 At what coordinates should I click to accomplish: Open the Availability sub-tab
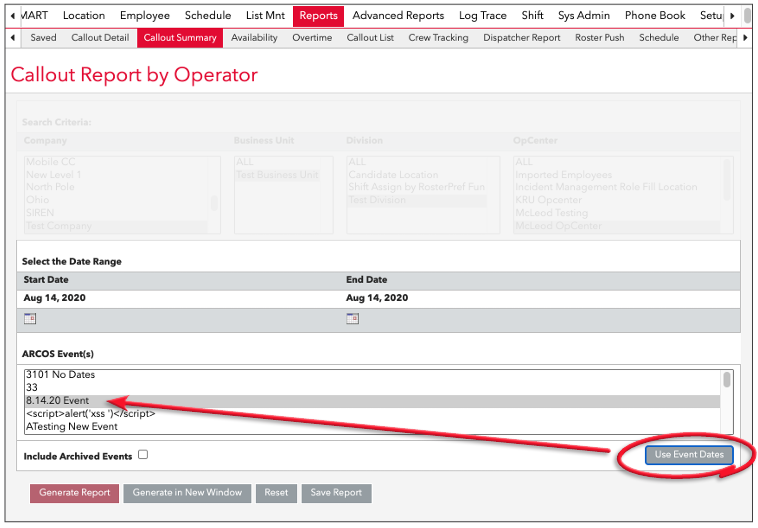click(254, 38)
